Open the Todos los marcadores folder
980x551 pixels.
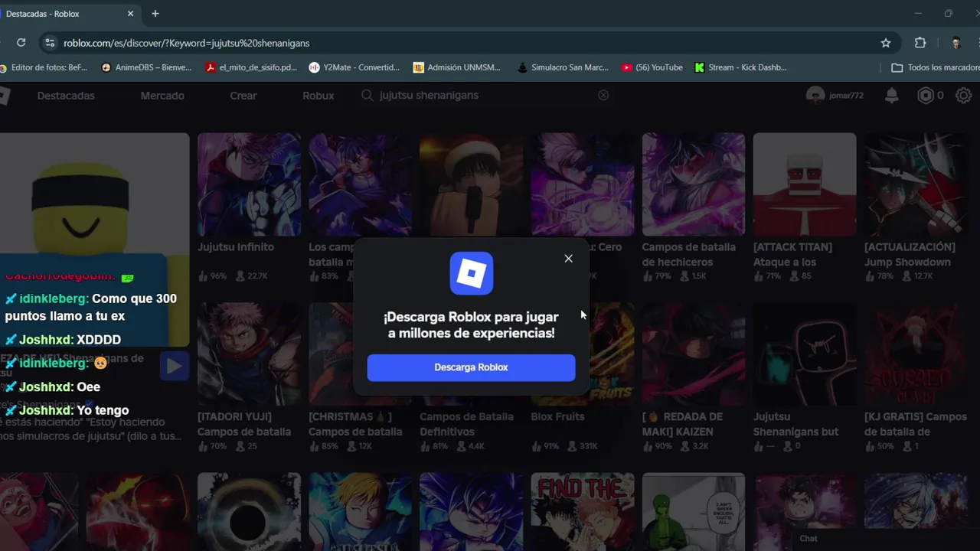click(x=935, y=67)
